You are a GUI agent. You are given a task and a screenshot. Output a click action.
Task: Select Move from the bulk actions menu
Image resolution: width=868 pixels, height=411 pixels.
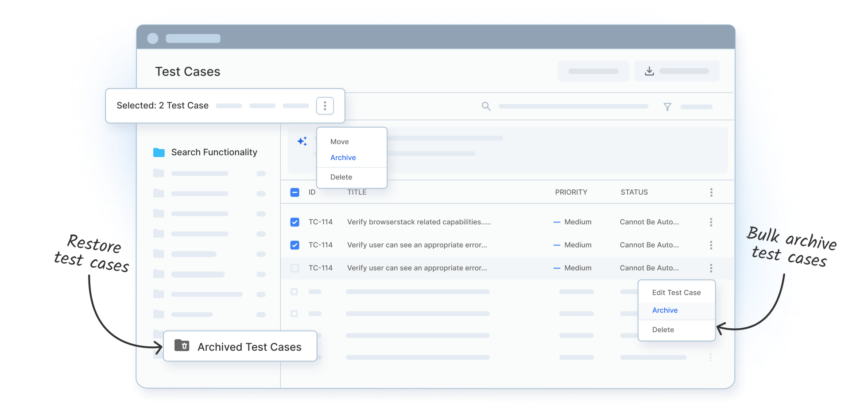[339, 142]
